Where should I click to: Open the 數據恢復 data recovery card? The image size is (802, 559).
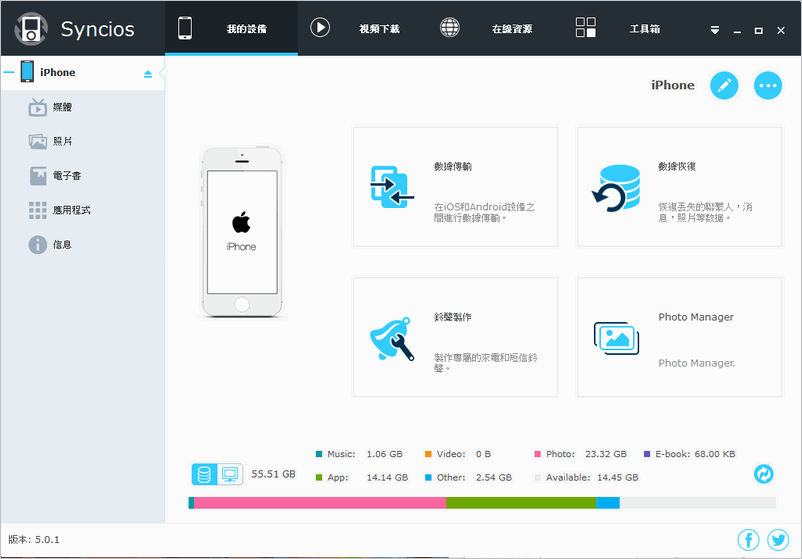coord(679,187)
